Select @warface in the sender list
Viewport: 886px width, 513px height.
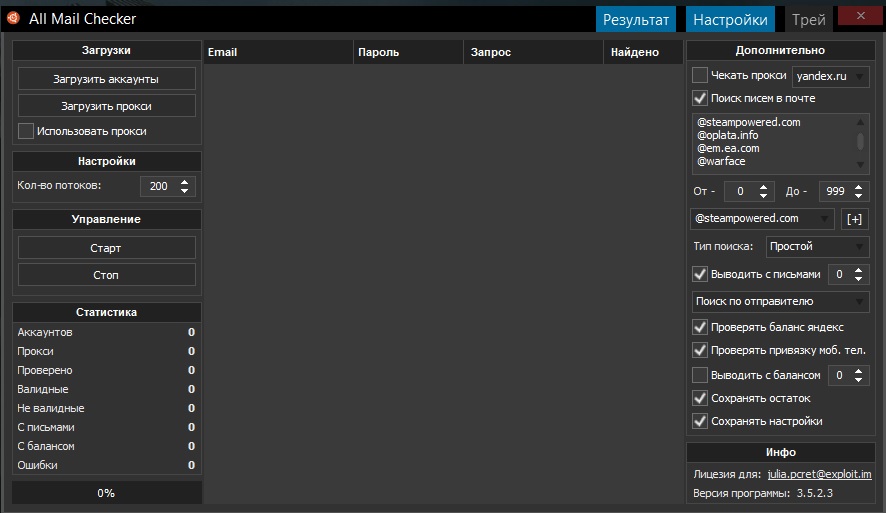pos(722,161)
